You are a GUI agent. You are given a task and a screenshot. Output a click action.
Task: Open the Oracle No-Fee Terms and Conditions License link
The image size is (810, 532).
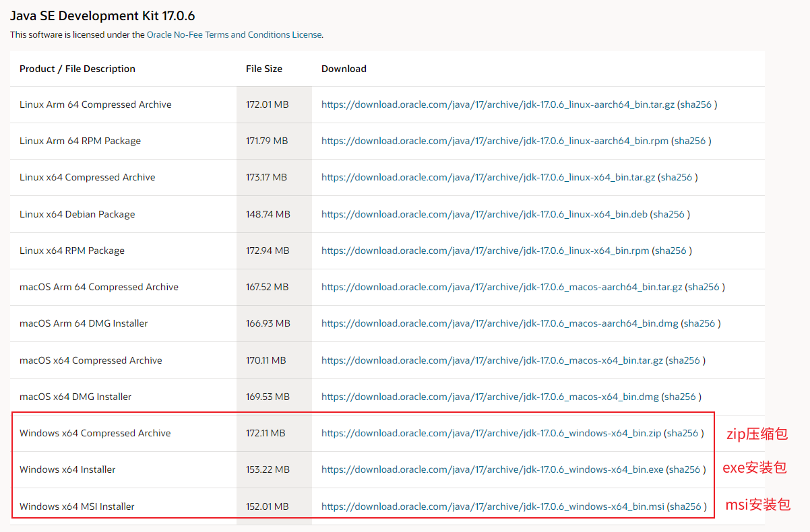[x=234, y=34]
